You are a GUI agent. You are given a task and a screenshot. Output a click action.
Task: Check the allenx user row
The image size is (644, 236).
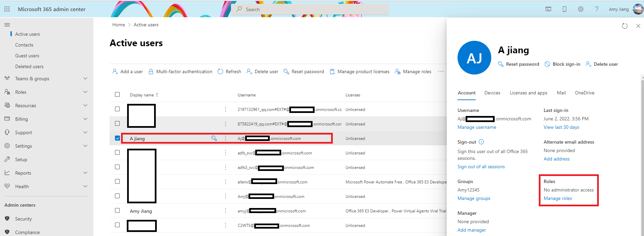pos(117,181)
